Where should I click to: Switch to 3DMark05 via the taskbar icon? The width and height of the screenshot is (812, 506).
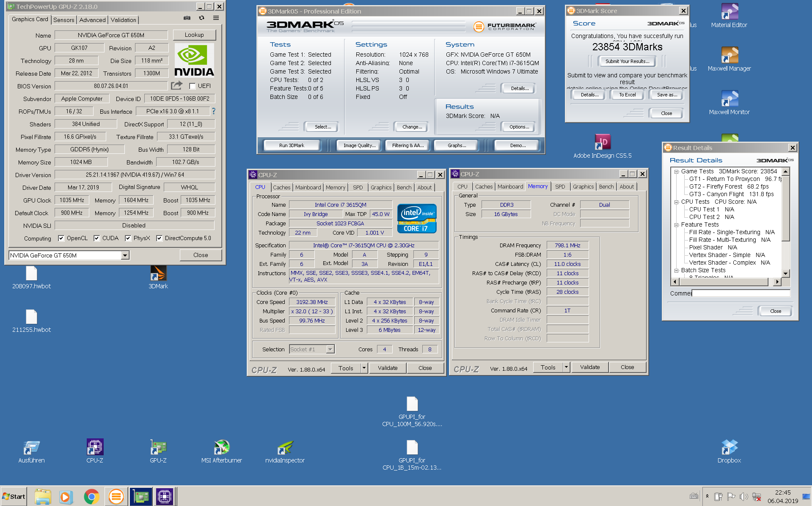pos(116,497)
